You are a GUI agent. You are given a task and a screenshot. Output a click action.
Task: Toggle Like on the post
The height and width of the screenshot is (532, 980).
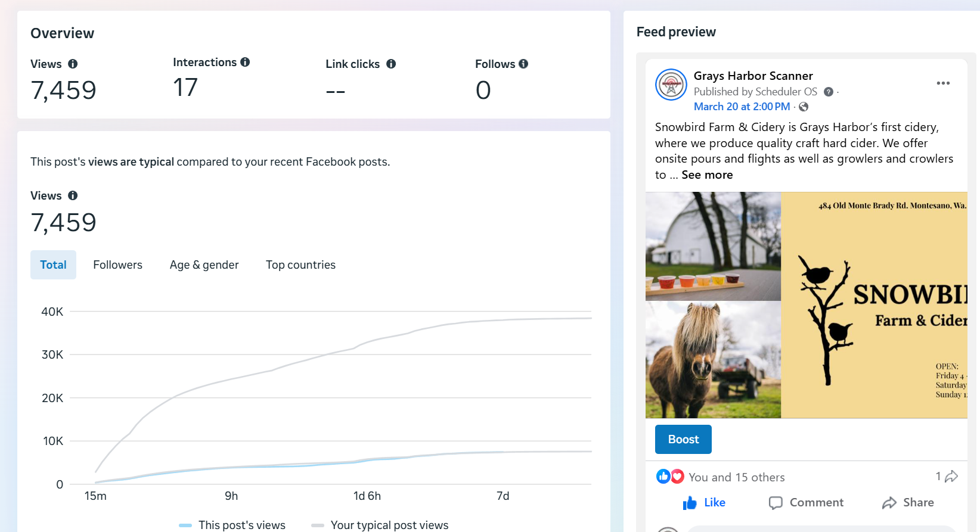tap(704, 503)
